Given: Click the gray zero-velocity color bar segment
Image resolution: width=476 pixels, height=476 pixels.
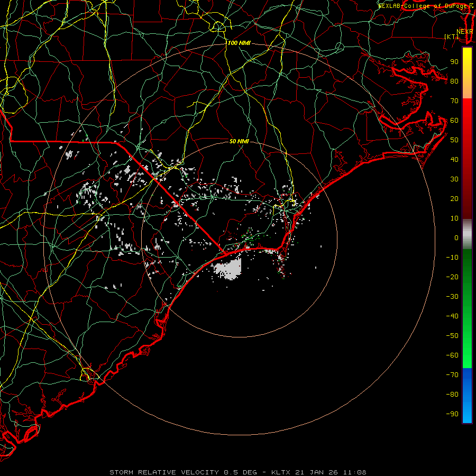Looking at the screenshot, I should coord(467,234).
